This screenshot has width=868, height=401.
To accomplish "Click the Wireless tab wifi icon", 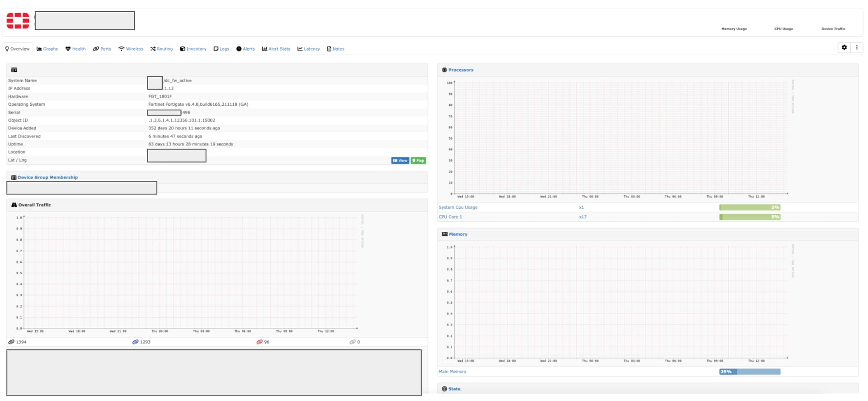I will tap(121, 49).
